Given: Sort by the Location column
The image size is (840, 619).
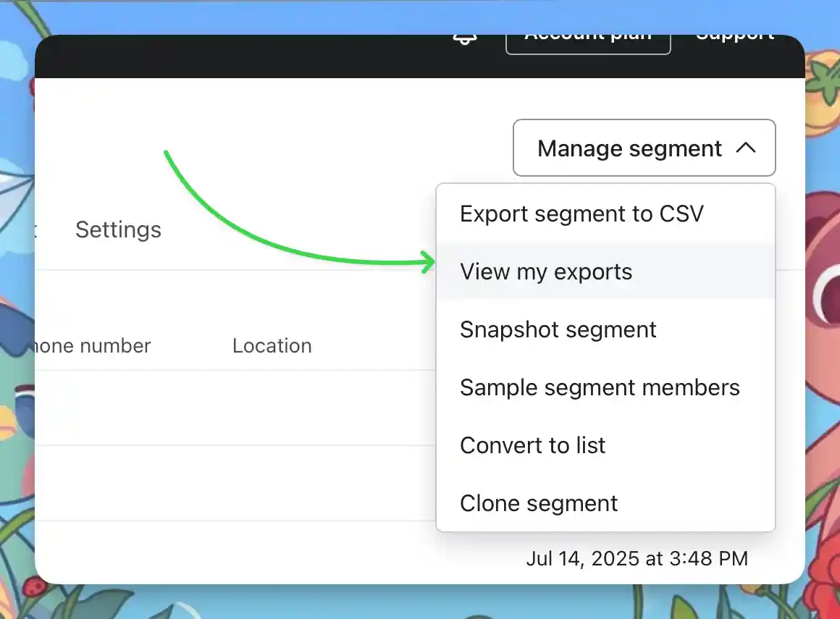Looking at the screenshot, I should (272, 345).
